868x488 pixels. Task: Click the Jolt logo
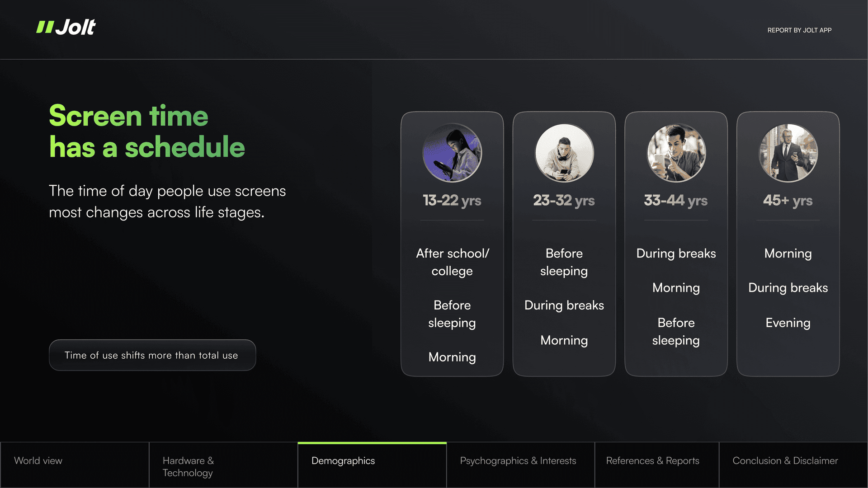66,28
